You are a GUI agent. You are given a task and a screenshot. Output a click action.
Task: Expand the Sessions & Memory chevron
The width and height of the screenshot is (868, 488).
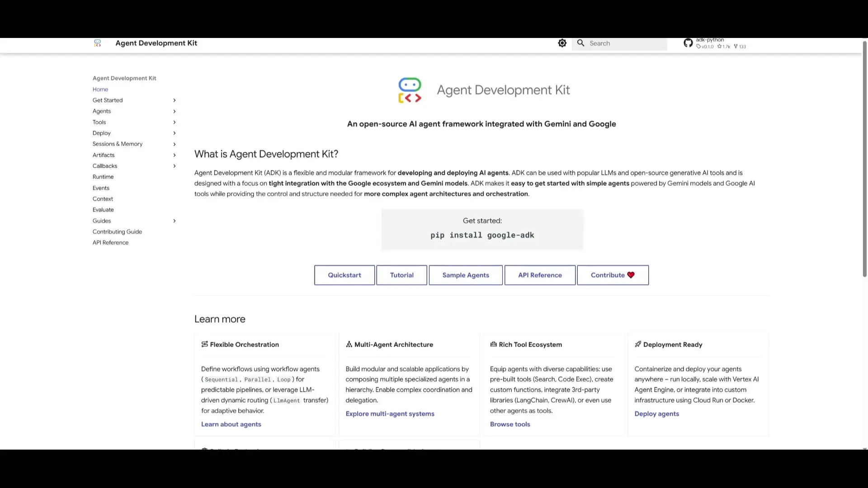(175, 144)
